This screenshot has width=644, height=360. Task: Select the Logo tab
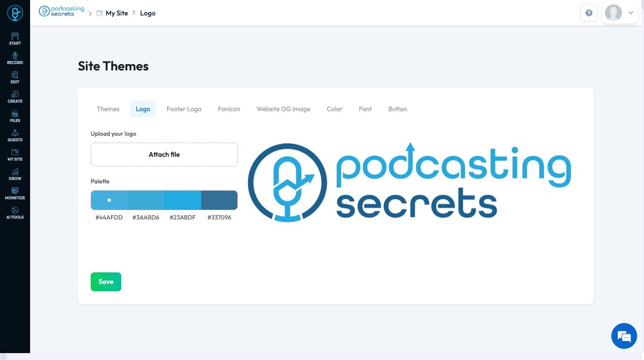click(143, 109)
